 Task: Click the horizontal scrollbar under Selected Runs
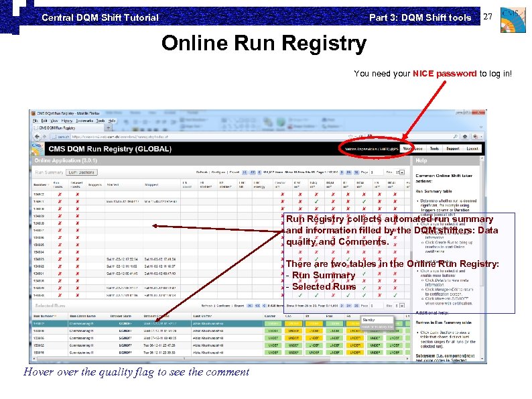click(220, 359)
